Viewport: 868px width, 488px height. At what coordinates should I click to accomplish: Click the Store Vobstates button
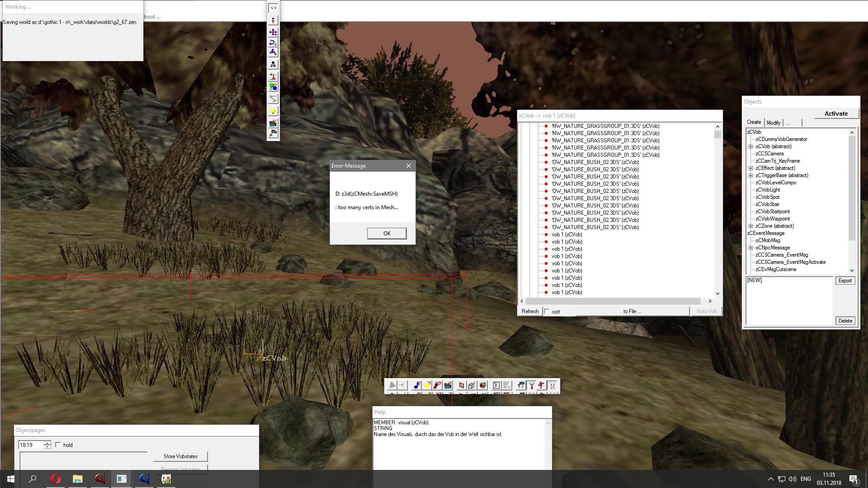tap(180, 456)
